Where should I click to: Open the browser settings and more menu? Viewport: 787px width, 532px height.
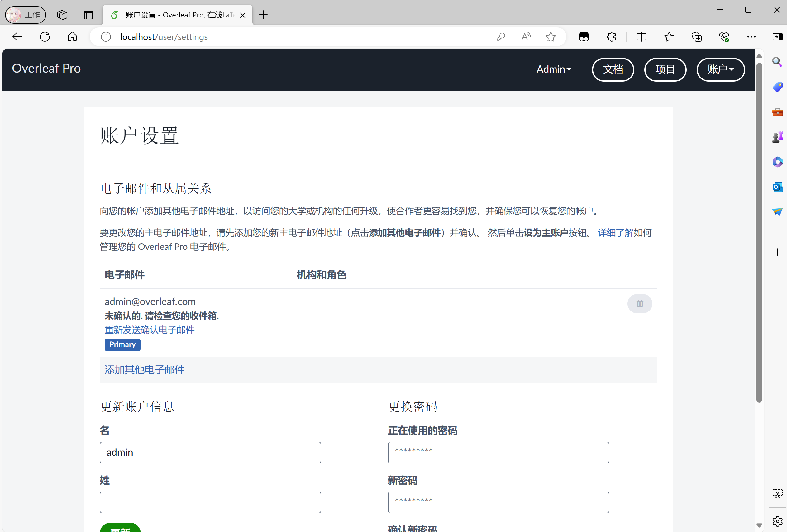[x=751, y=36]
